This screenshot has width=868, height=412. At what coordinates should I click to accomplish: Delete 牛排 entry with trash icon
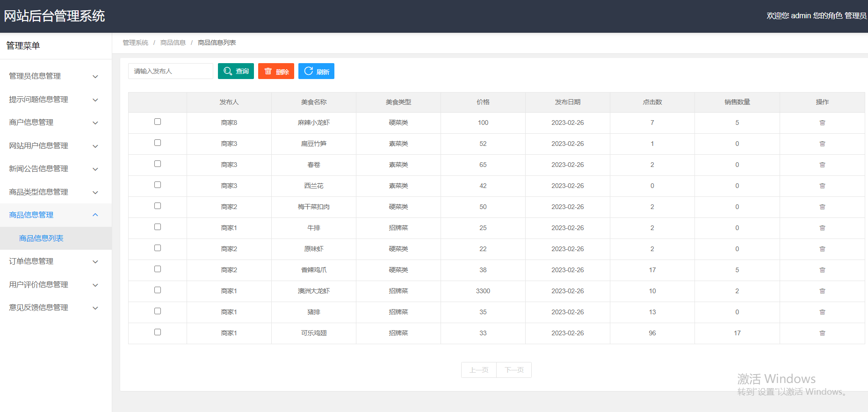pos(822,228)
